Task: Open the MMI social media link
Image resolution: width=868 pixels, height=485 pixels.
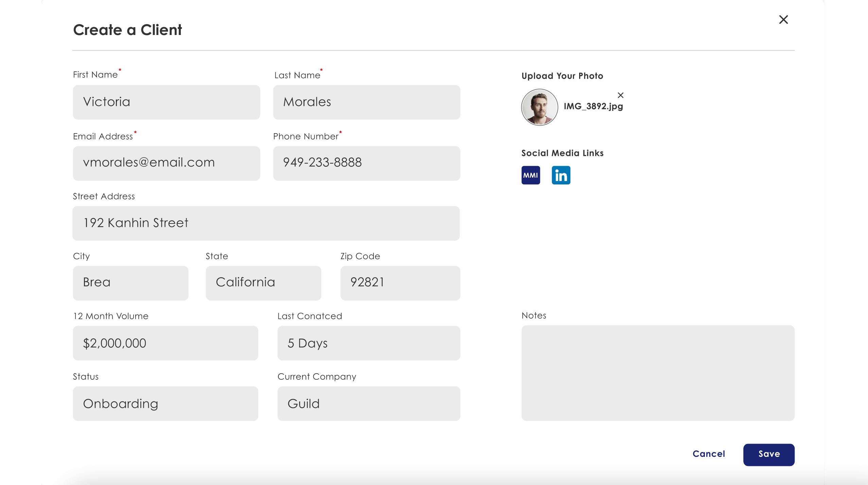Action: [x=531, y=175]
